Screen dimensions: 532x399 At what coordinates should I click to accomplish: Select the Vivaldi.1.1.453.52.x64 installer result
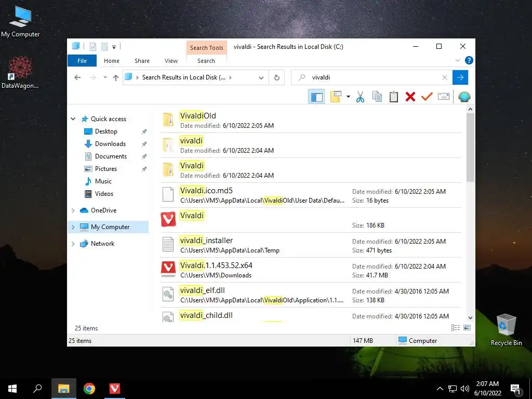[x=311, y=270]
